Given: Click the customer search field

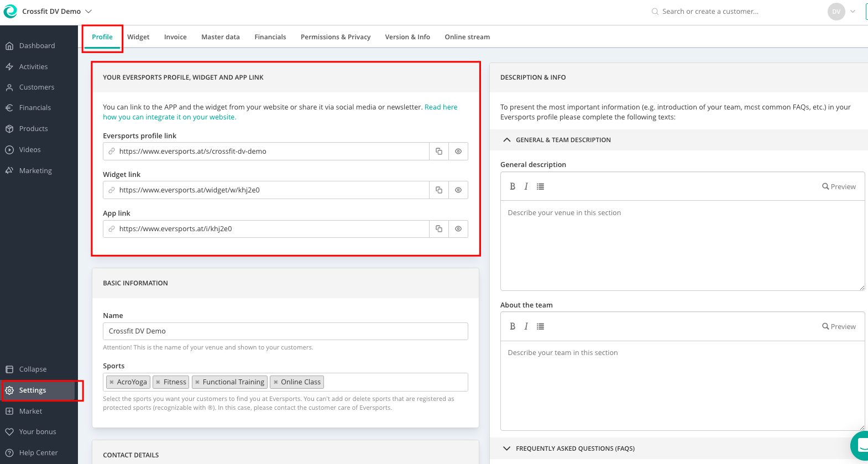Looking at the screenshot, I should click(x=710, y=11).
